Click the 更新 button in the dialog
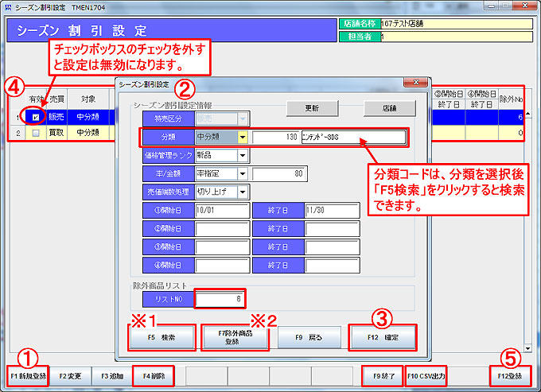The image size is (541, 392). click(x=312, y=108)
